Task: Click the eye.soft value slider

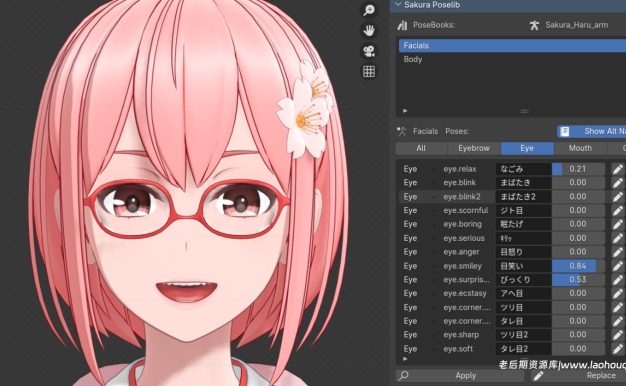Action: point(578,349)
